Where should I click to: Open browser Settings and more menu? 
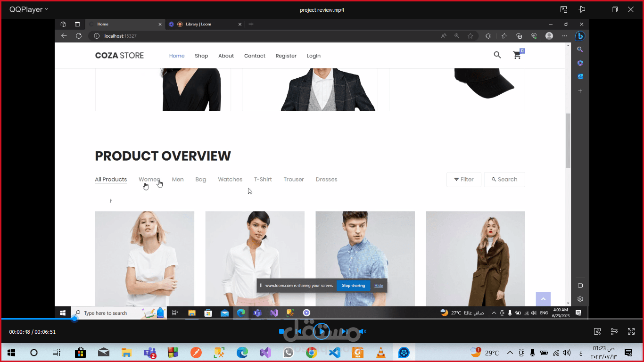565,36
